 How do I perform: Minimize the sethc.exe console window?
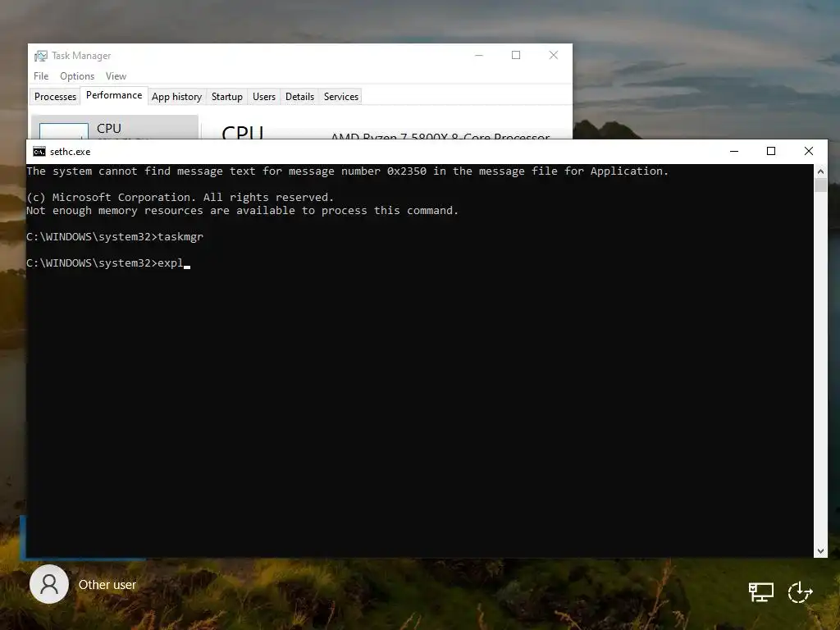click(734, 152)
